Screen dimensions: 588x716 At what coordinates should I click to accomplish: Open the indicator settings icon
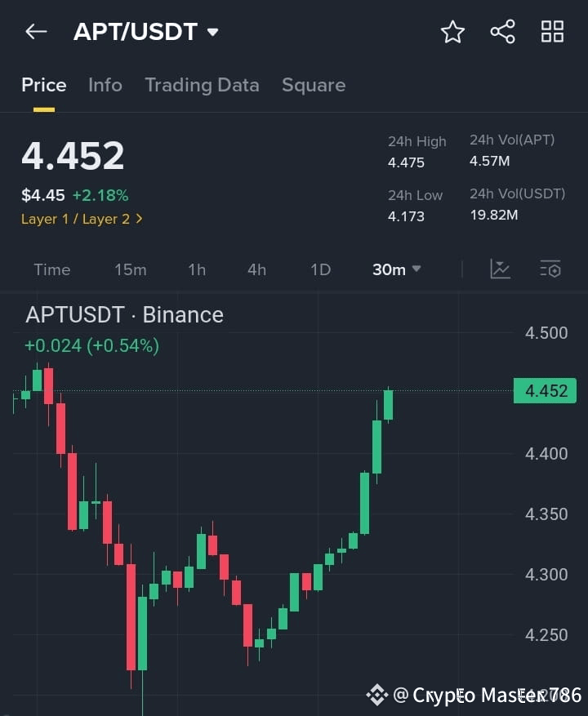click(550, 269)
